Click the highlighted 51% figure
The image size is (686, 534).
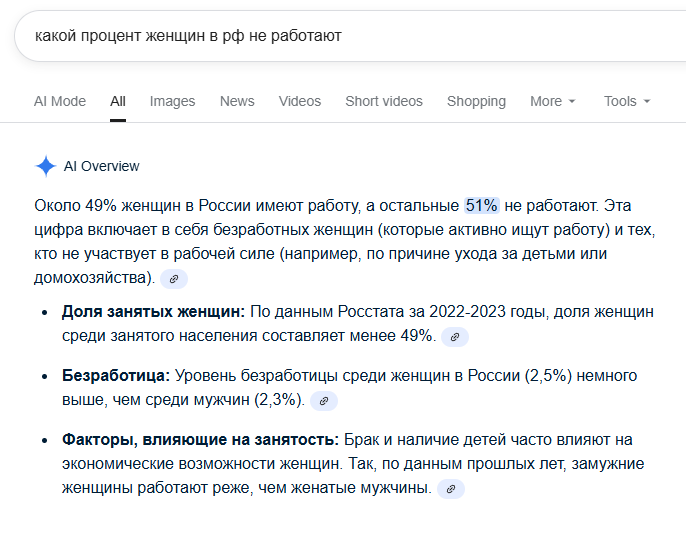(481, 206)
